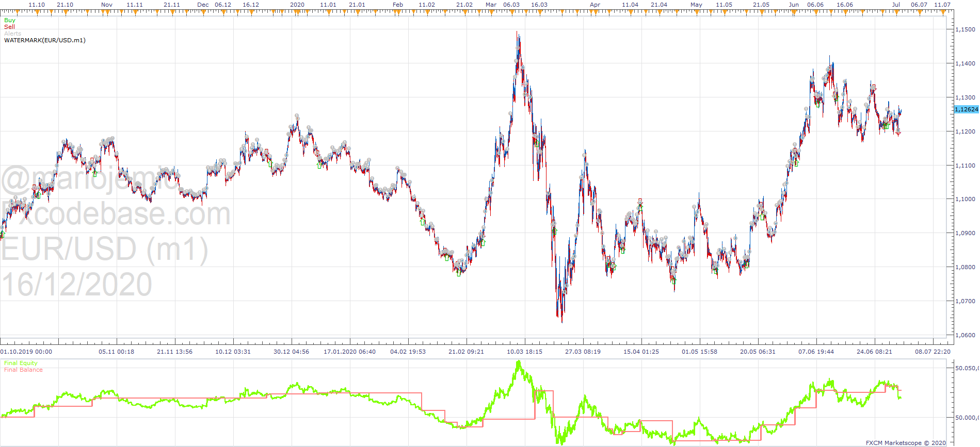This screenshot has width=980, height=447.
Task: Open the WATERMARK(EUR/USD.m1) indicator label
Action: [45, 40]
